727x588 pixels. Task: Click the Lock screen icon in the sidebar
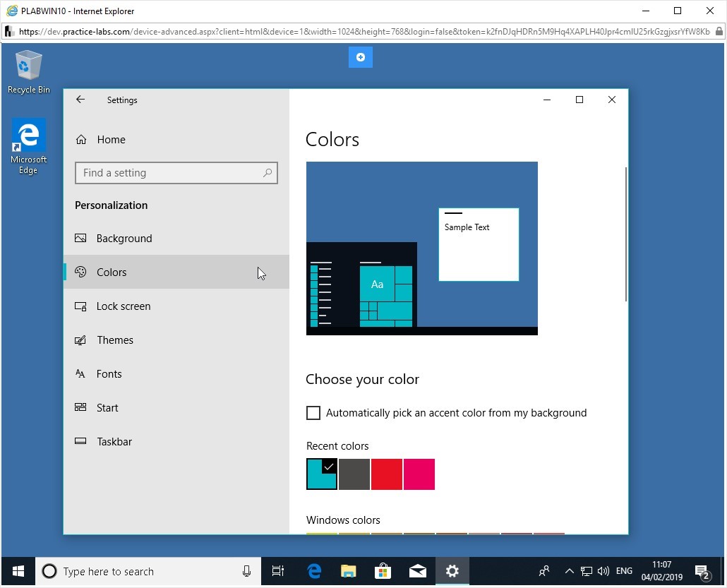pos(80,306)
